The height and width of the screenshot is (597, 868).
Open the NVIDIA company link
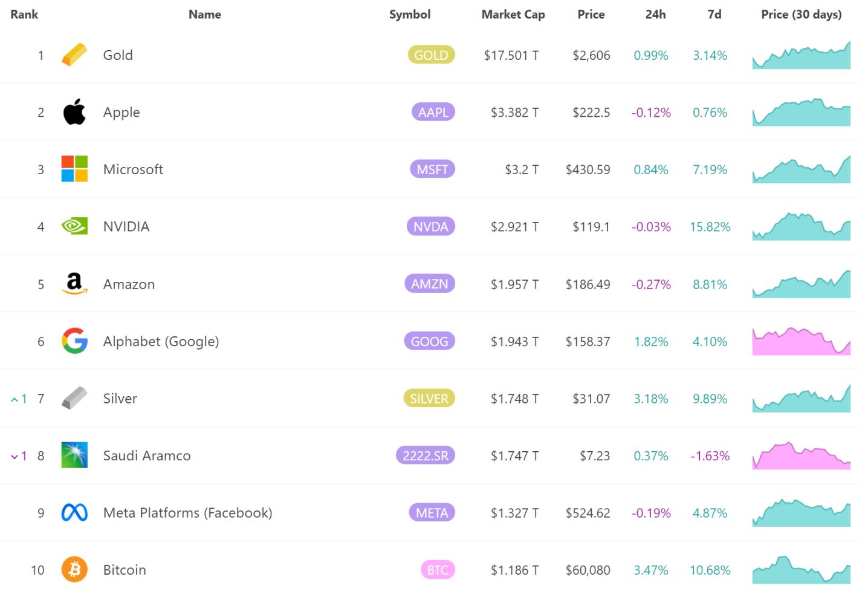pos(126,226)
